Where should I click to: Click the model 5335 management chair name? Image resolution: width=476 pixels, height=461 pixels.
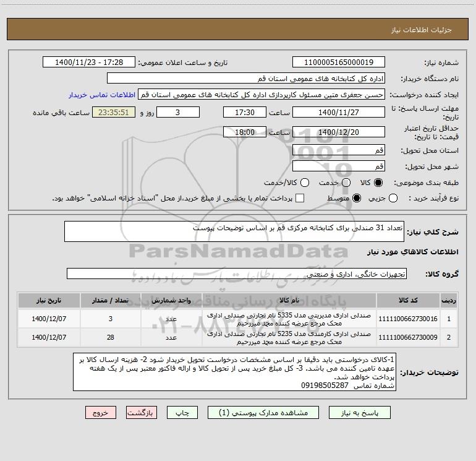click(x=289, y=319)
